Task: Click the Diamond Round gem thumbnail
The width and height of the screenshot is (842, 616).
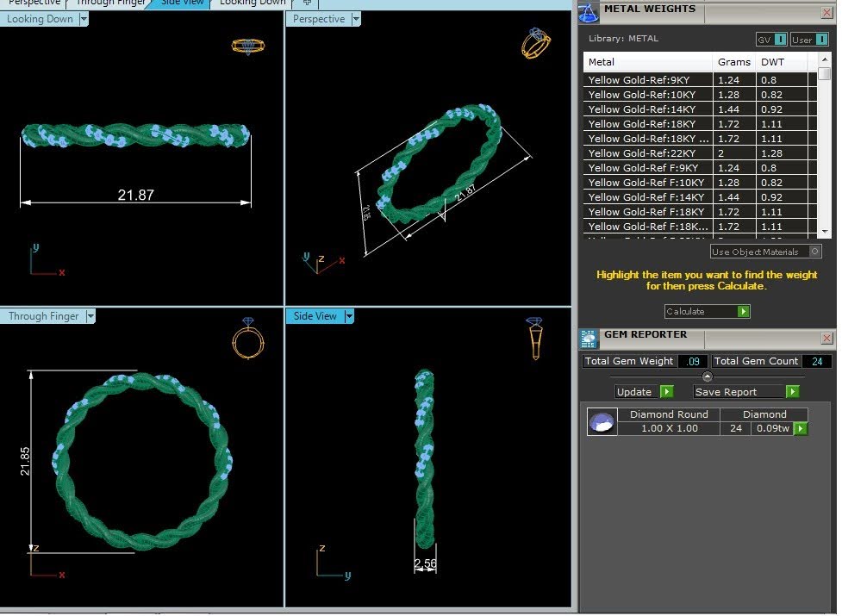Action: tap(602, 422)
